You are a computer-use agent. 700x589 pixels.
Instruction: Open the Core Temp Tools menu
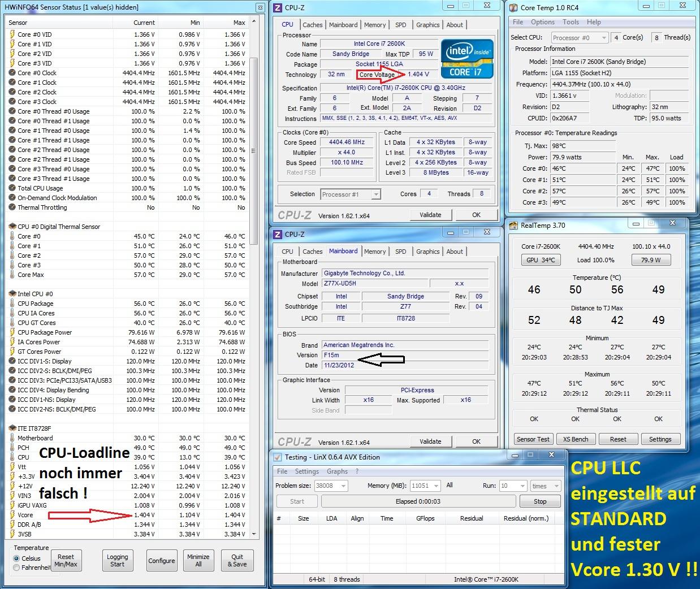pos(571,22)
